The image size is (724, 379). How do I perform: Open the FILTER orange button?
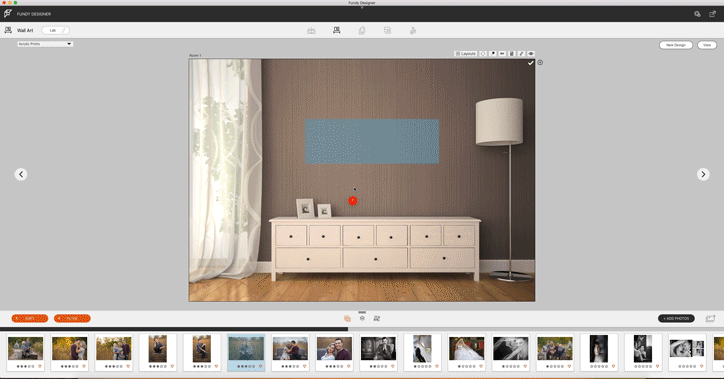72,319
